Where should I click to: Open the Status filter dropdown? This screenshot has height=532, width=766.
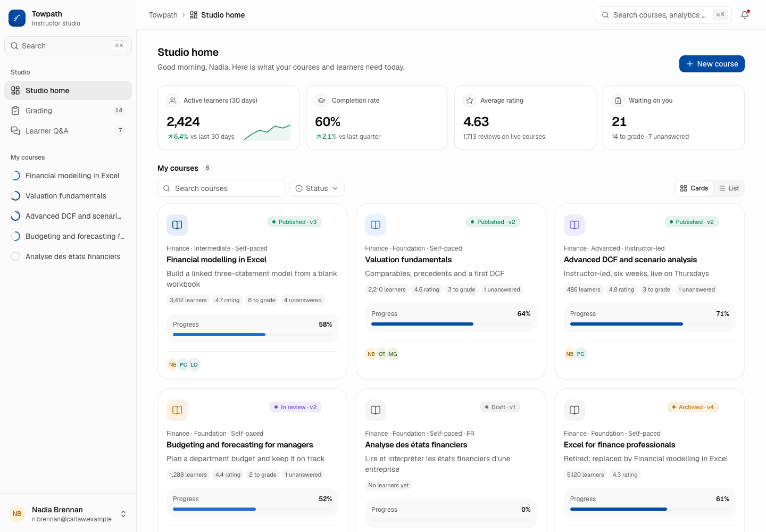click(317, 188)
